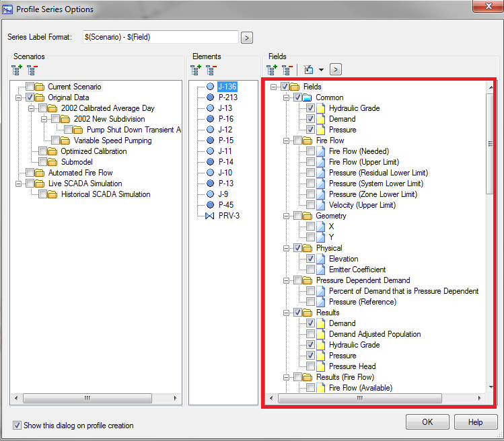The height and width of the screenshot is (441, 504).
Task: Click the arrow button in the Fields toolbar
Action: click(336, 69)
